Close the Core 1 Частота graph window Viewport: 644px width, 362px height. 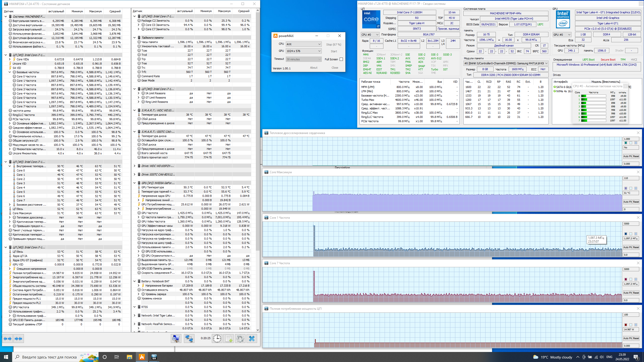(638, 218)
